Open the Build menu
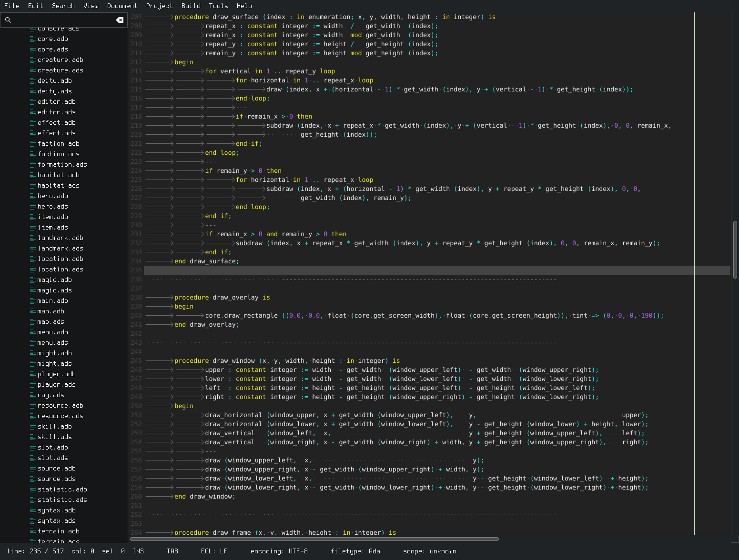The image size is (739, 560). 191,6
